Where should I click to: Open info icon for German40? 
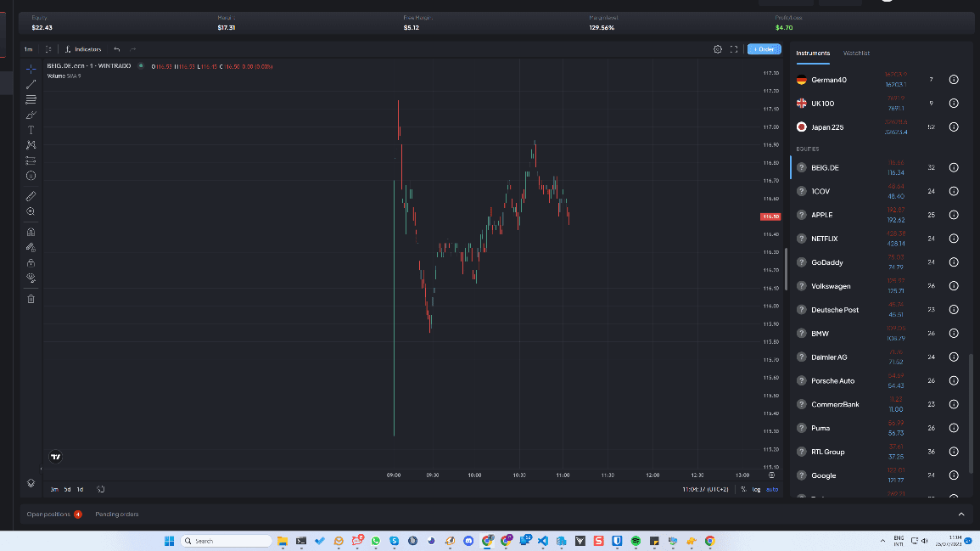(x=954, y=80)
